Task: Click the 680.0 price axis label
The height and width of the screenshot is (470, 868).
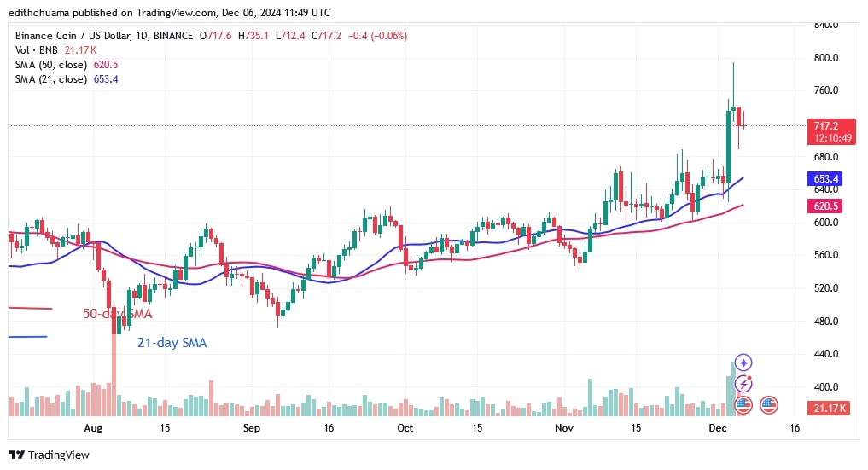Action: tap(826, 156)
